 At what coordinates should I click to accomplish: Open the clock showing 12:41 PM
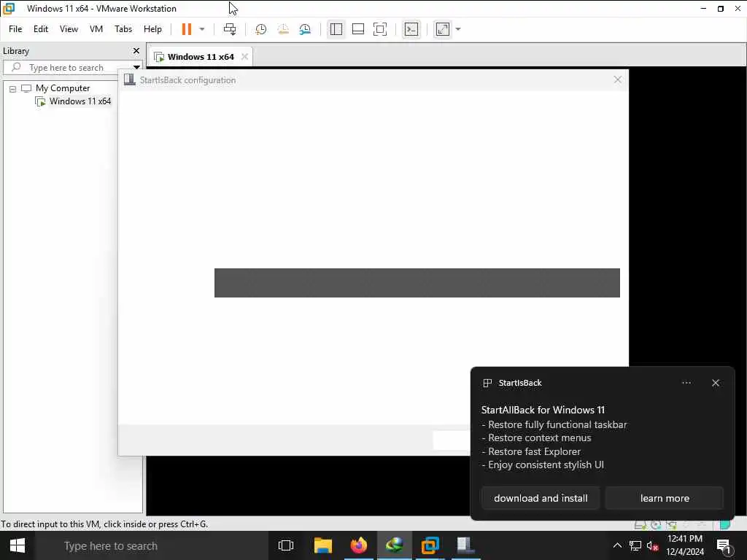coord(684,545)
